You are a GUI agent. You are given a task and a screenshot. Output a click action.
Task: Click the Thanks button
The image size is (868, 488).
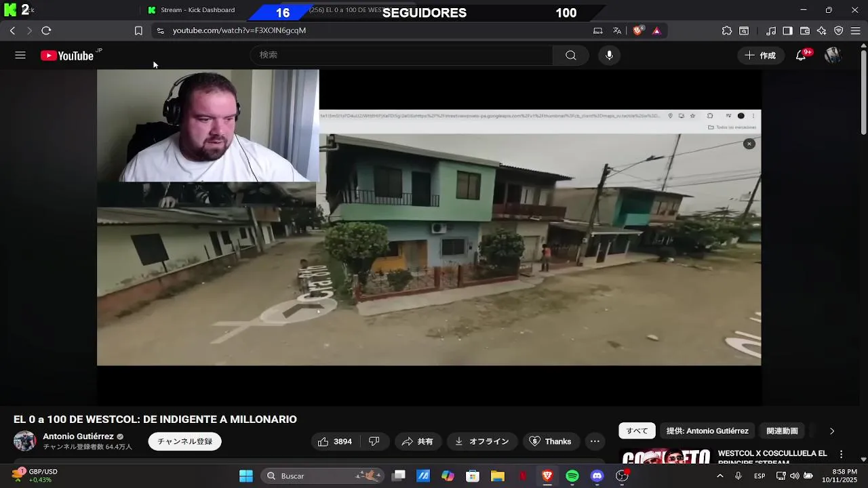(551, 441)
